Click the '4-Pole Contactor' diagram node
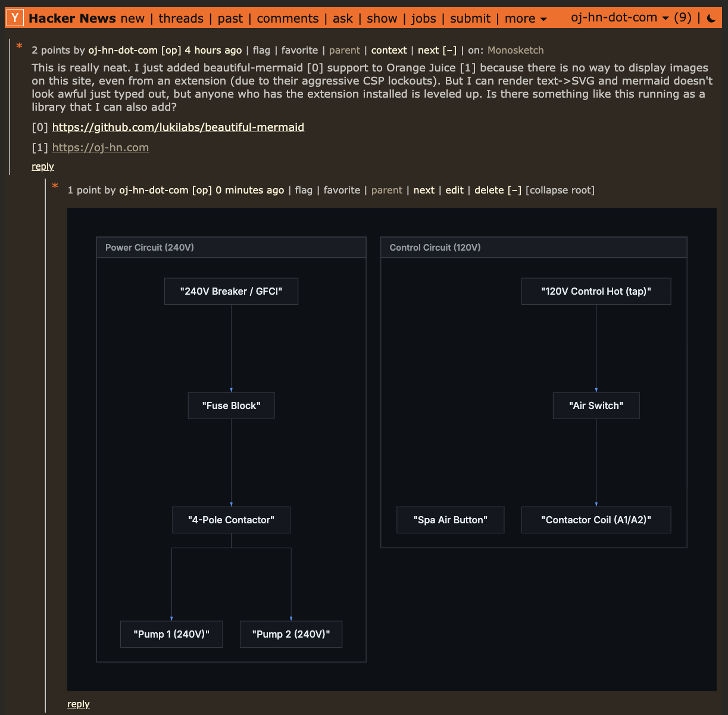Viewport: 728px width, 715px height. (x=231, y=520)
